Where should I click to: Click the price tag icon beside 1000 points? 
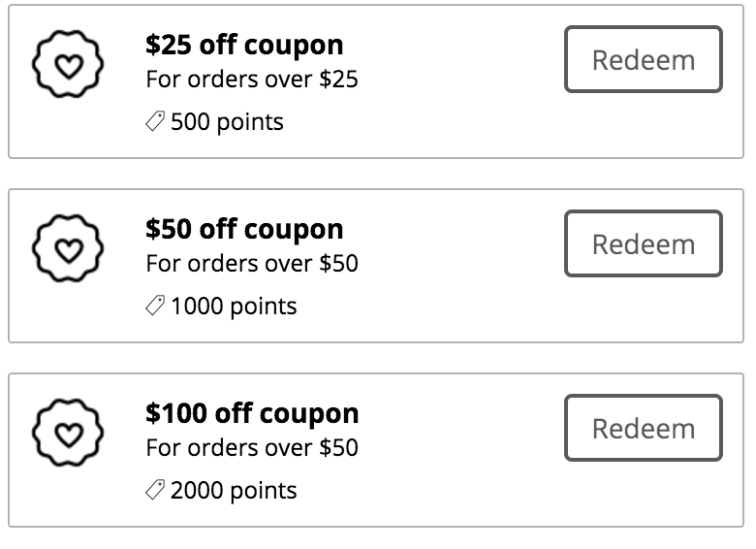(x=155, y=307)
